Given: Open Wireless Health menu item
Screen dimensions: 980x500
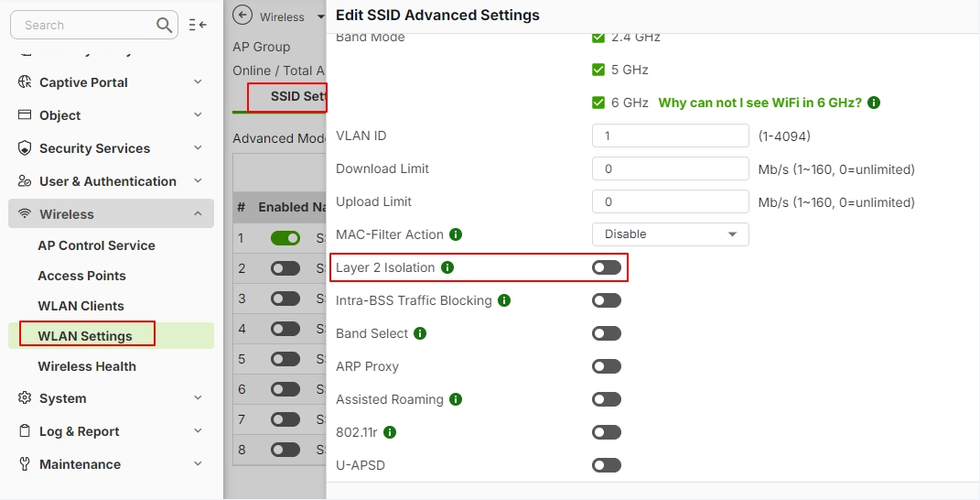Looking at the screenshot, I should pos(87,366).
